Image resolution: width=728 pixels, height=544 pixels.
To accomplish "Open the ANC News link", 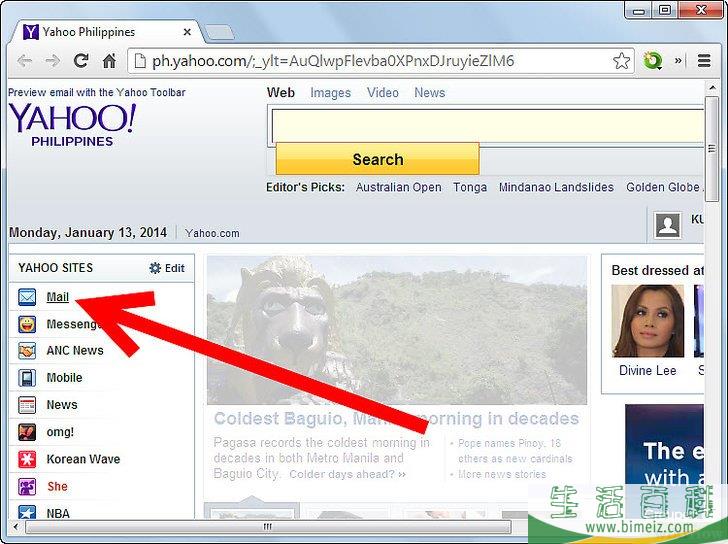I will click(x=75, y=350).
